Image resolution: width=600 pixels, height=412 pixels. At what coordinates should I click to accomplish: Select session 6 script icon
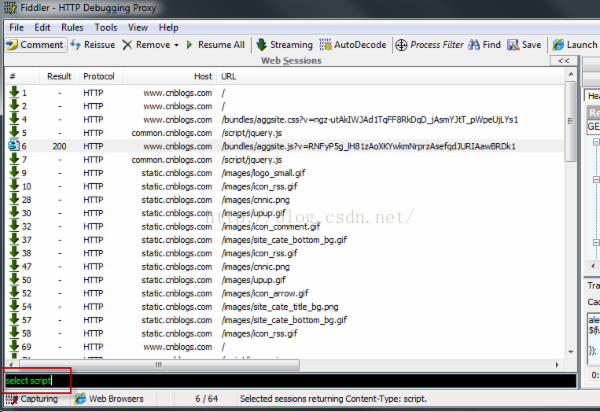tap(14, 146)
